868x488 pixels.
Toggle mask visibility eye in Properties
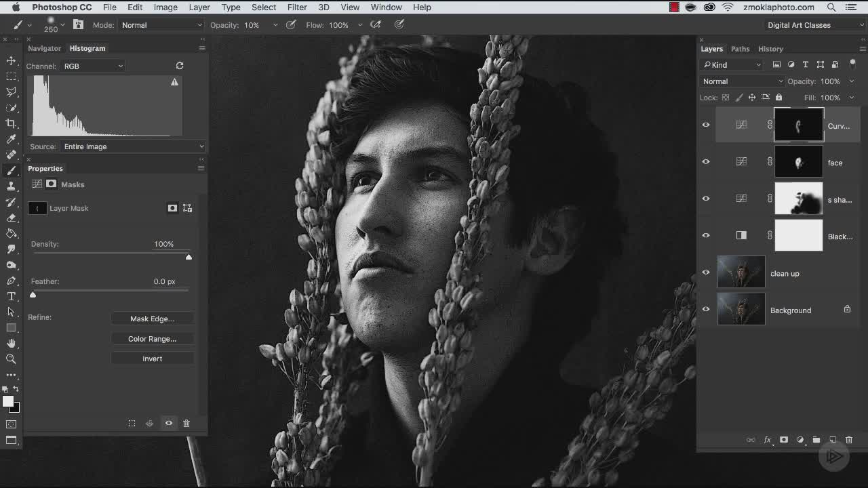point(169,424)
